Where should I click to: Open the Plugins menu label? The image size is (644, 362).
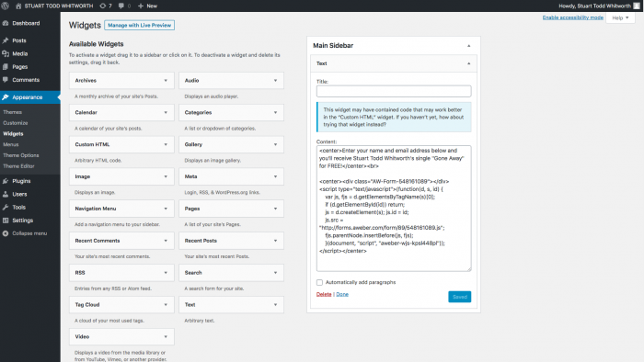pyautogui.click(x=21, y=181)
